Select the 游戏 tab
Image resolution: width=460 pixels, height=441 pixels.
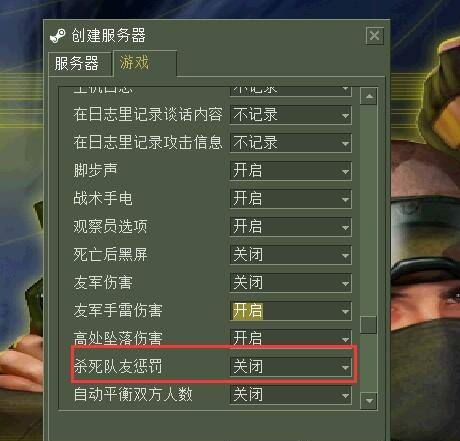point(145,63)
